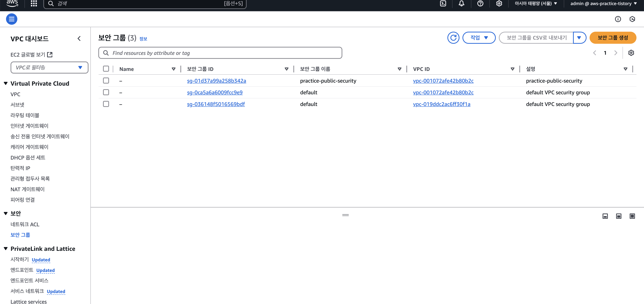This screenshot has width=644, height=304.
Task: Maximize the details split panel
Action: coord(632,216)
